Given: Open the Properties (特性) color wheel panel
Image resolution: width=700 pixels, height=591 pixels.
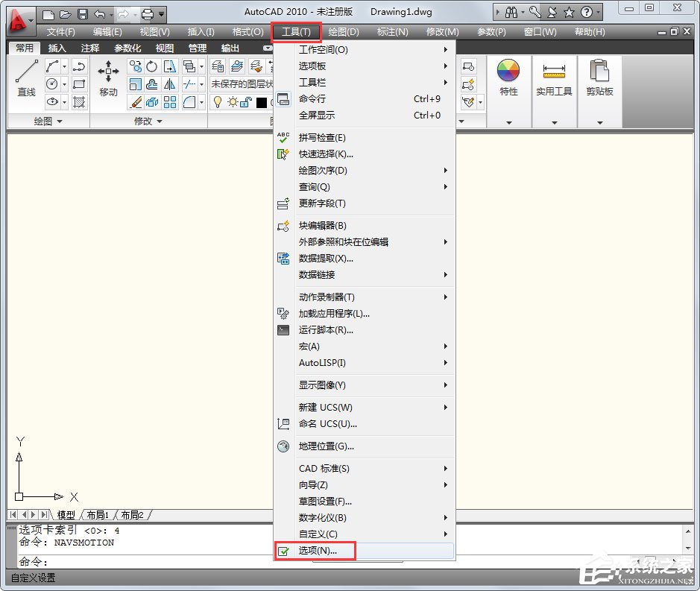Looking at the screenshot, I should (x=508, y=71).
